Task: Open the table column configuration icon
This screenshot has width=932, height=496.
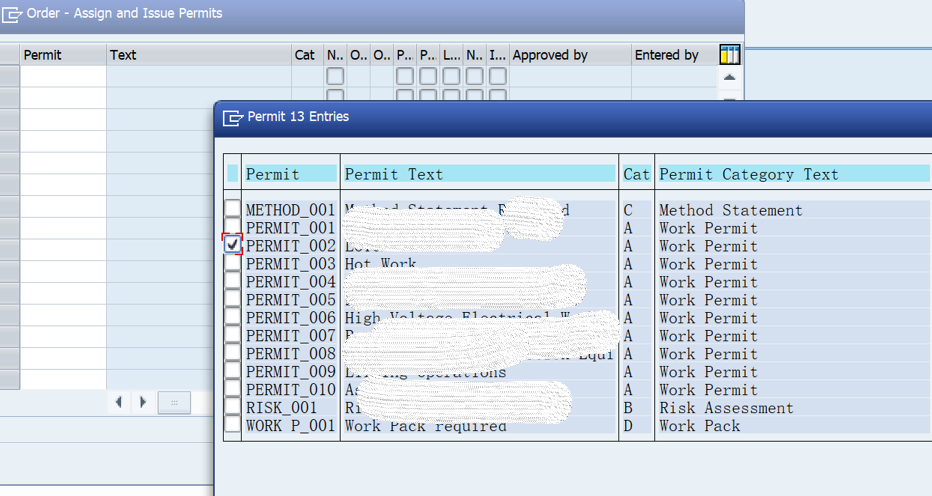Action: coord(729,55)
